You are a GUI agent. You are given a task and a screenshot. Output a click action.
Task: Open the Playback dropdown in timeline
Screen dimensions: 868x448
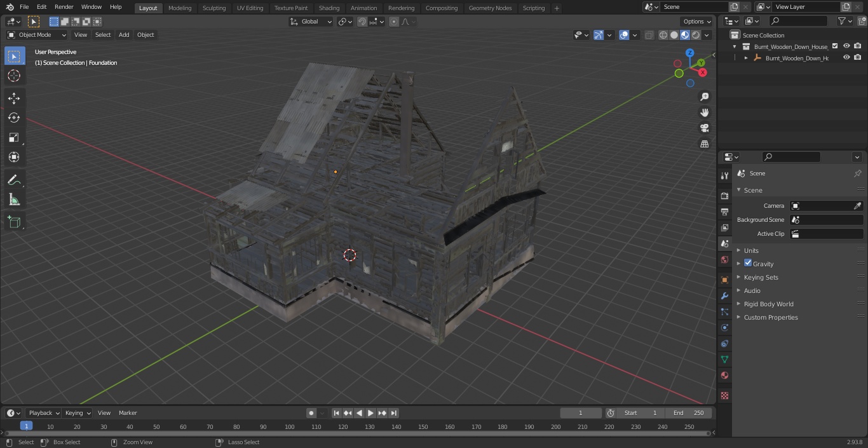[43, 413]
